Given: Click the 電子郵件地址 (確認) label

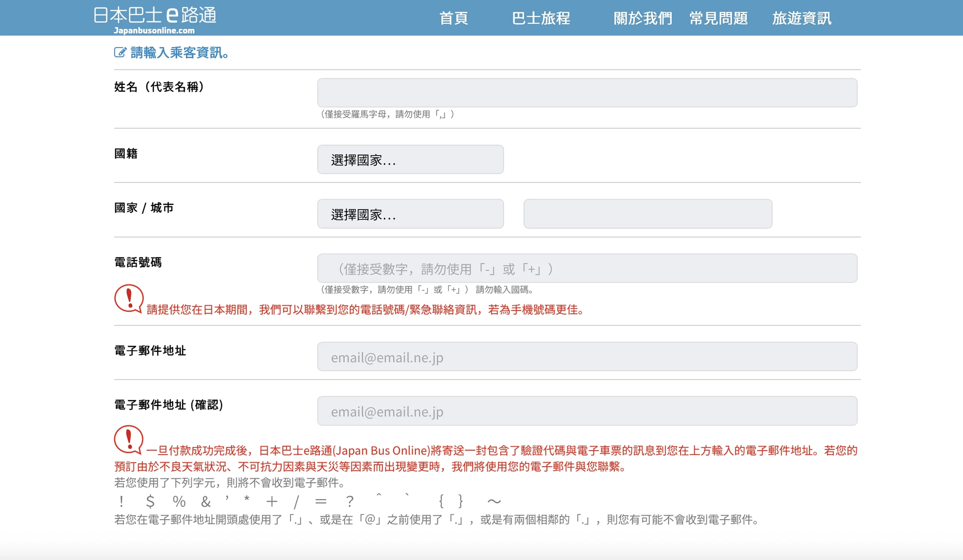Looking at the screenshot, I should [169, 405].
